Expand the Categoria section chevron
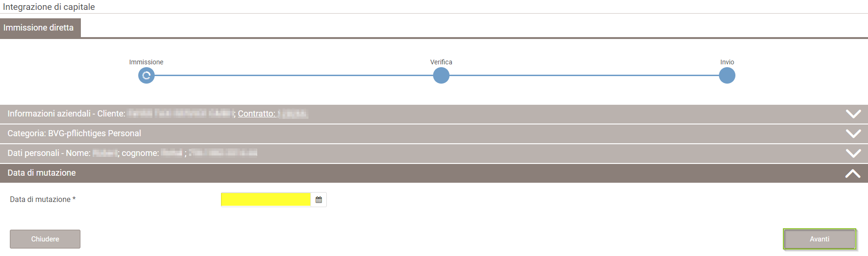This screenshot has width=868, height=256. click(853, 133)
